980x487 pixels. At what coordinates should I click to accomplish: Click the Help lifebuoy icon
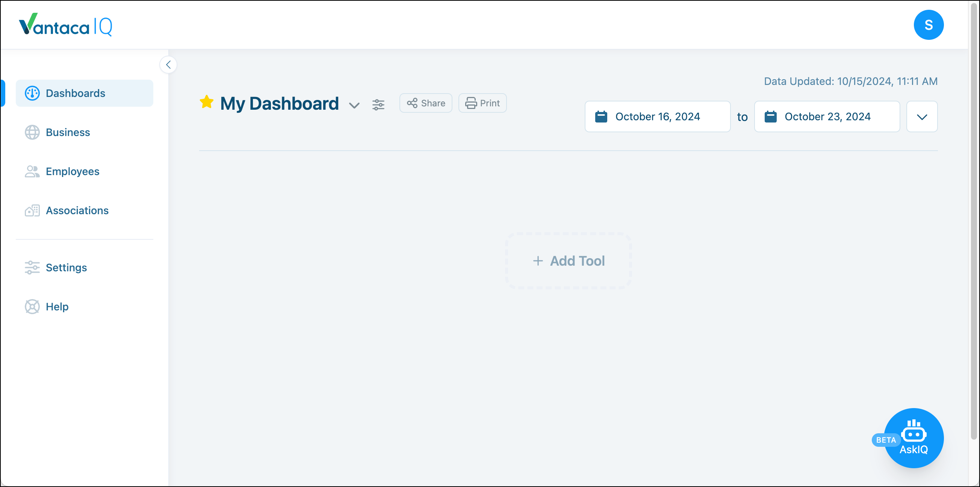(x=32, y=307)
